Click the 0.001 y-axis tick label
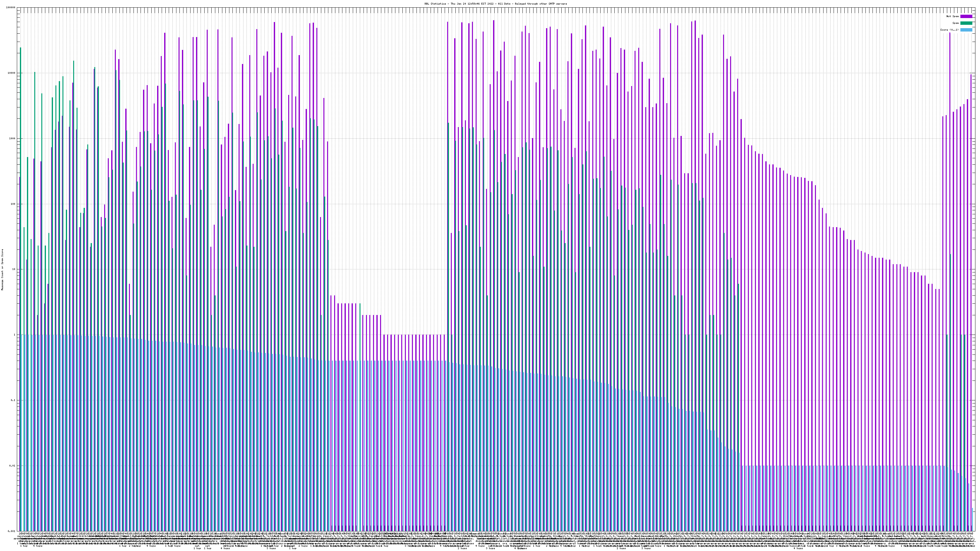 [x=11, y=531]
